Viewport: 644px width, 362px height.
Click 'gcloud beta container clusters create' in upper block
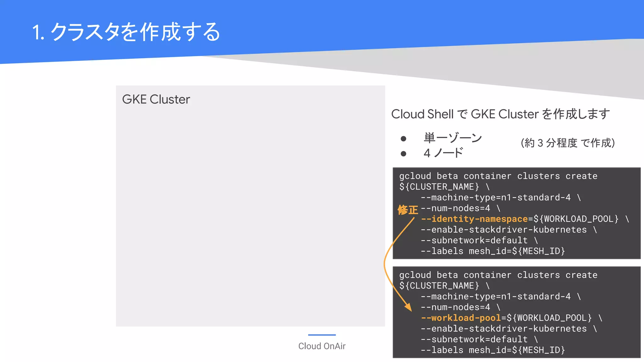point(498,176)
